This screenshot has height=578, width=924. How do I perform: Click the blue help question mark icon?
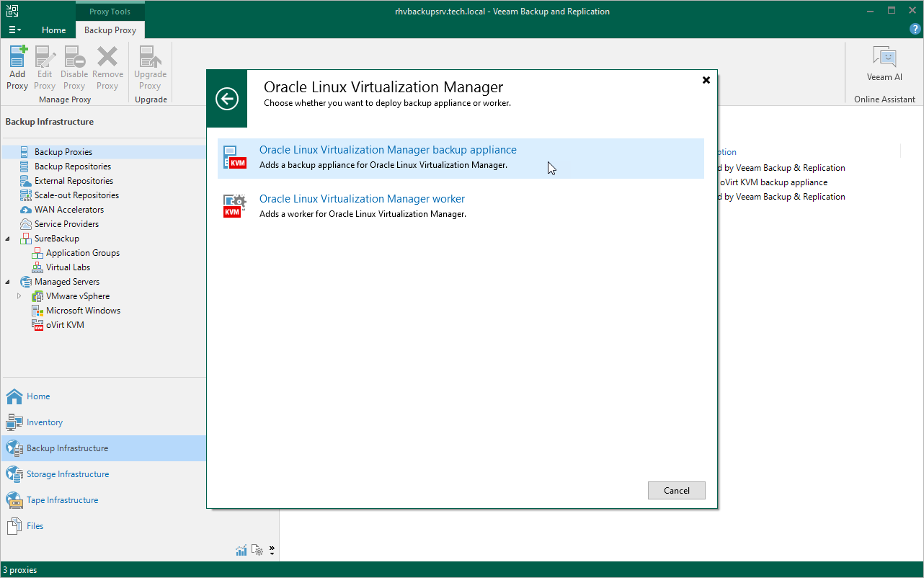[915, 29]
